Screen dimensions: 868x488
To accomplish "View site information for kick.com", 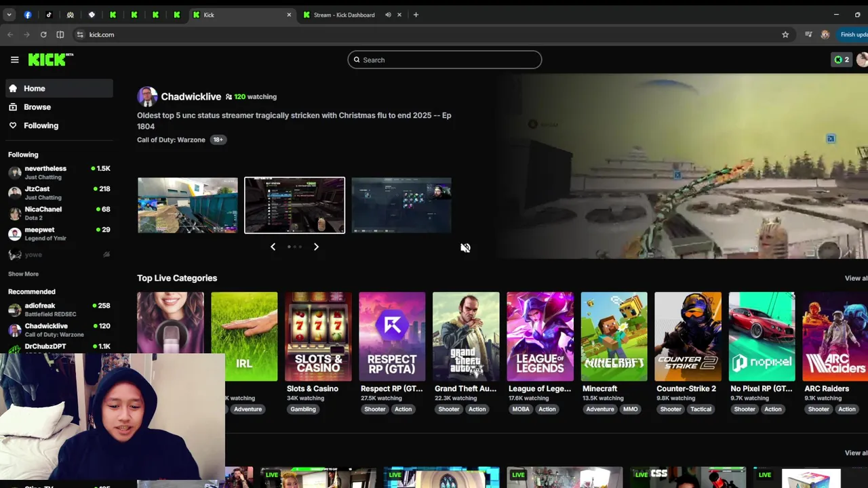I will tap(80, 35).
